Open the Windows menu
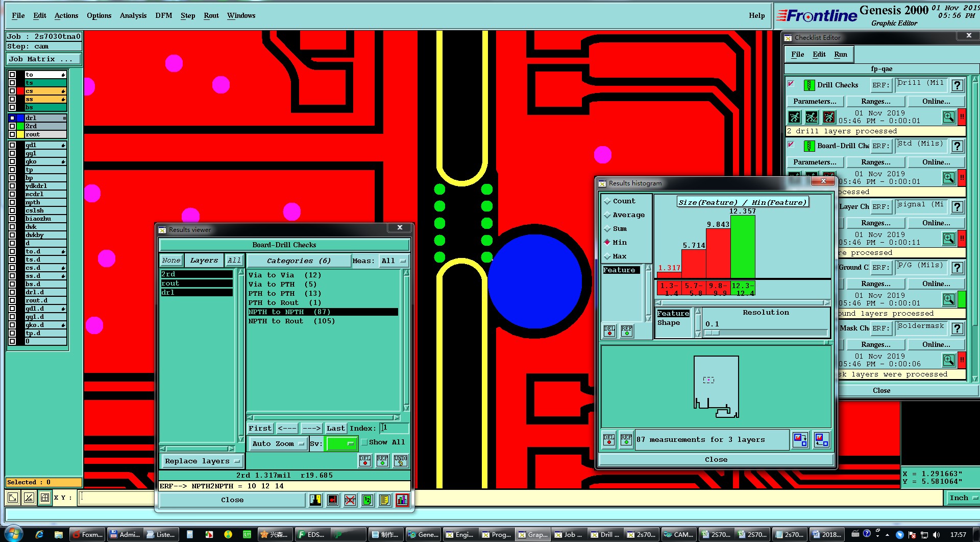 [241, 15]
